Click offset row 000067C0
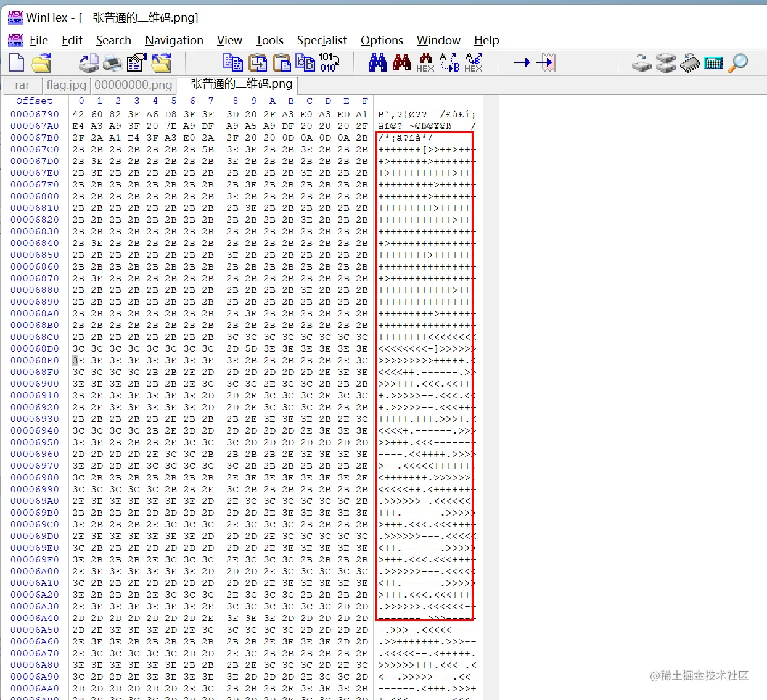Image resolution: width=767 pixels, height=700 pixels. click(x=35, y=149)
